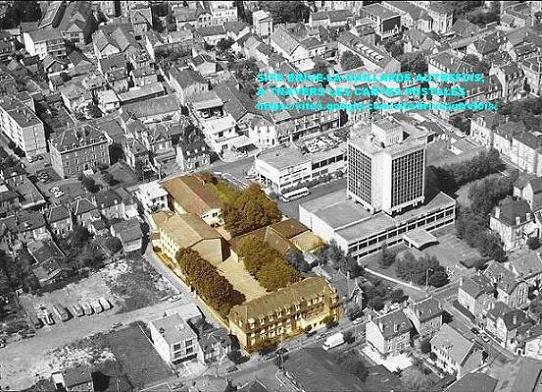This screenshot has width=542, height=392.
Task: Click the cyan website URL text line
Action: (x=377, y=107)
